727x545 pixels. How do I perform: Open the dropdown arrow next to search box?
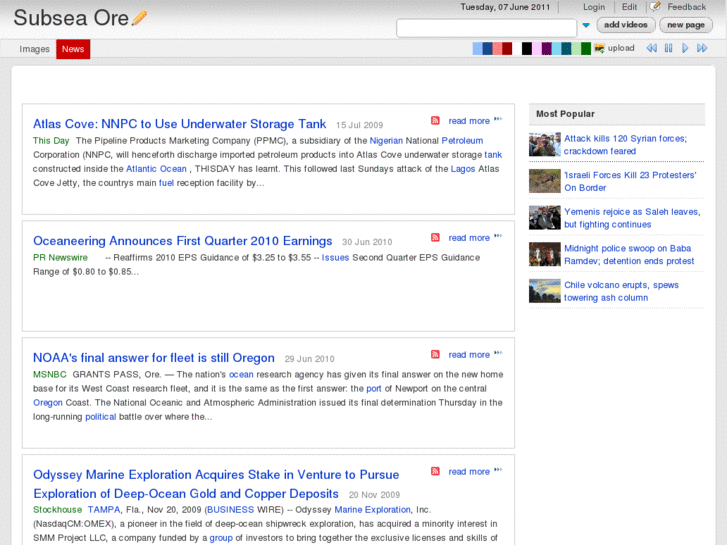click(586, 26)
